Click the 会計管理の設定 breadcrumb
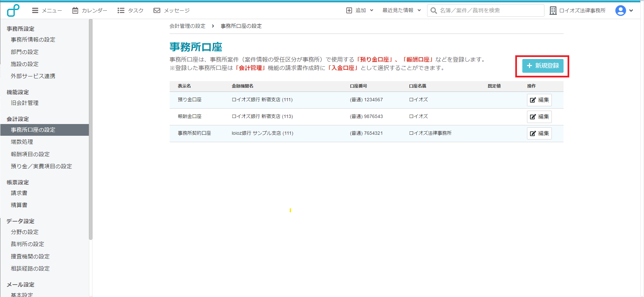Image resolution: width=644 pixels, height=297 pixels. click(x=187, y=26)
